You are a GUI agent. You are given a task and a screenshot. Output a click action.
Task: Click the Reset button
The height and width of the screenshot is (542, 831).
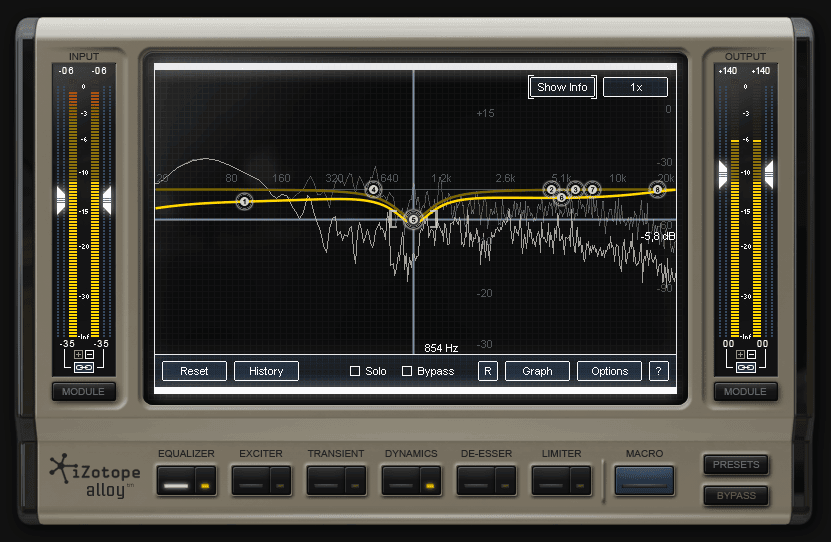(194, 371)
